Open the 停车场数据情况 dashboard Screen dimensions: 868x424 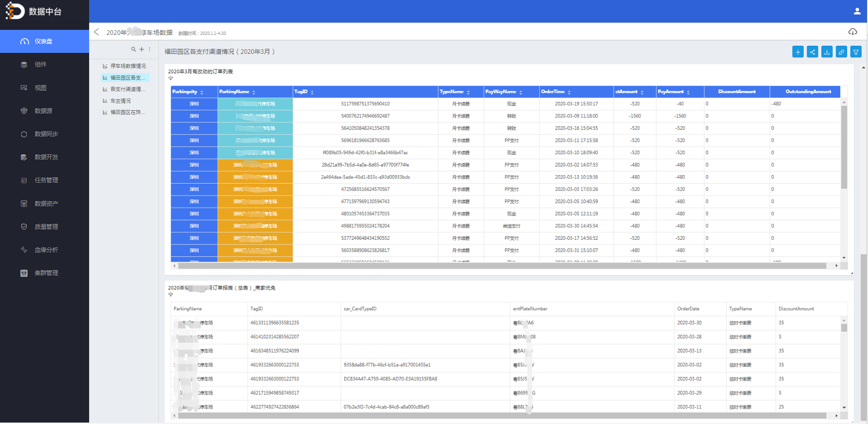pyautogui.click(x=127, y=66)
